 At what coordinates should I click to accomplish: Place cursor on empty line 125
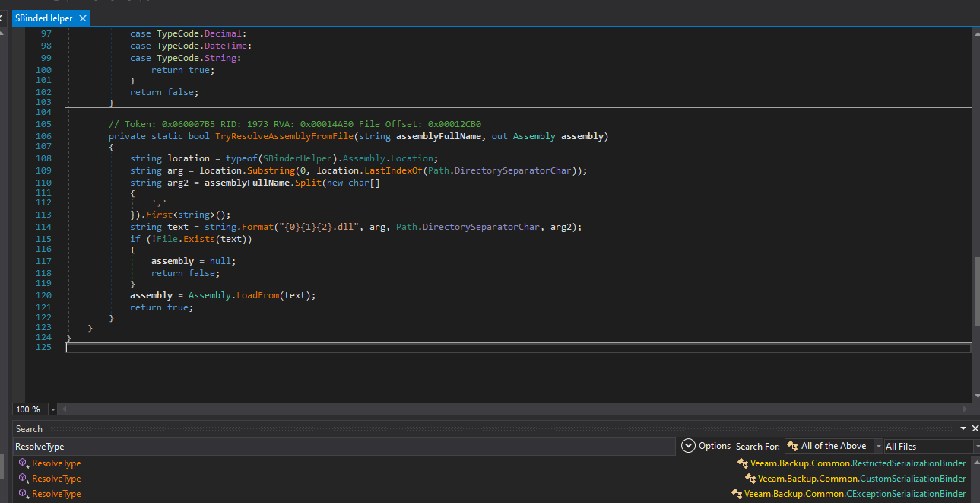pyautogui.click(x=518, y=348)
